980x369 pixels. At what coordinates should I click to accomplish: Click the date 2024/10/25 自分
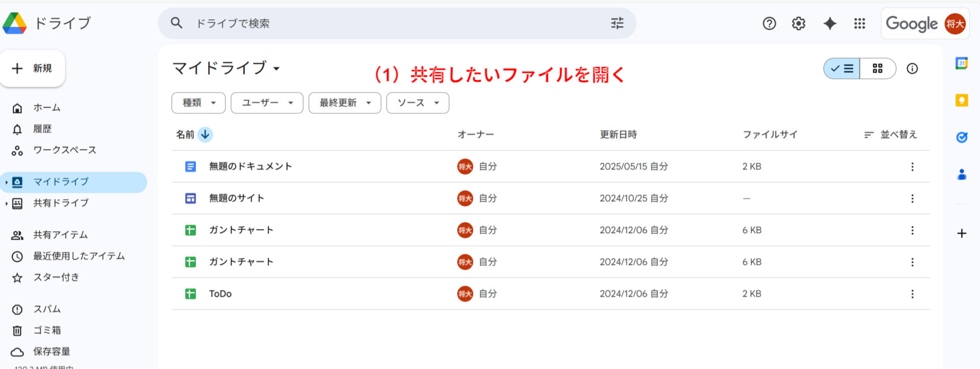(x=634, y=198)
